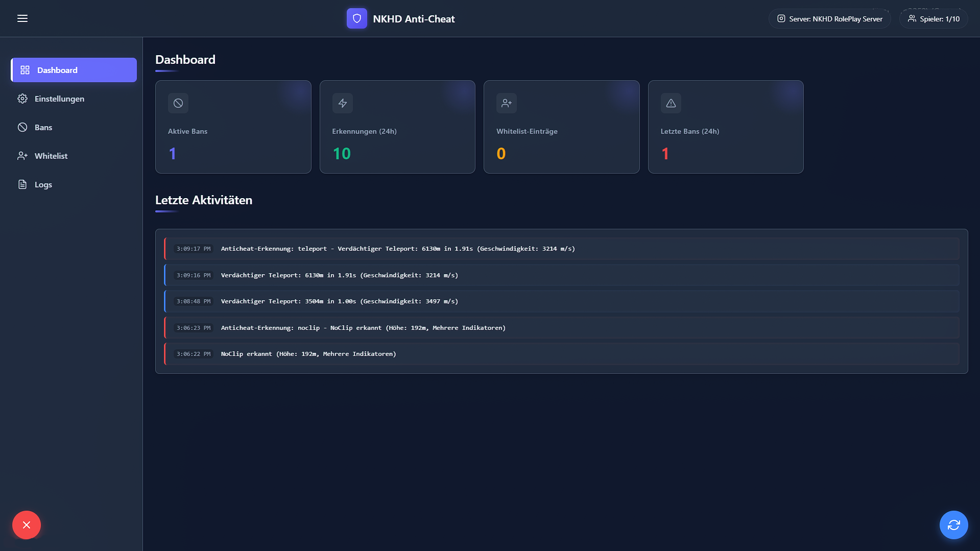Click the ban icon on Aktive Bans card
Screen dimensions: 980x551
[178, 103]
